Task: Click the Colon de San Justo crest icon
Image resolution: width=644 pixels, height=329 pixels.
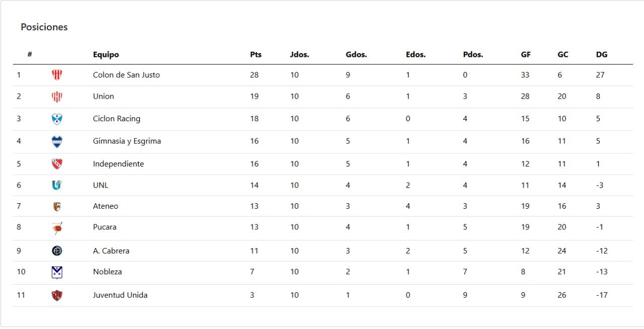Action: (57, 75)
